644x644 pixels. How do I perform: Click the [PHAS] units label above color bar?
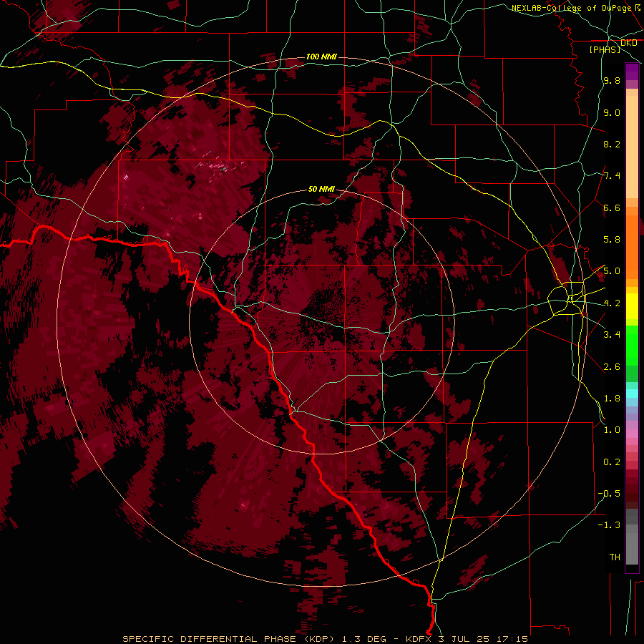tap(605, 49)
